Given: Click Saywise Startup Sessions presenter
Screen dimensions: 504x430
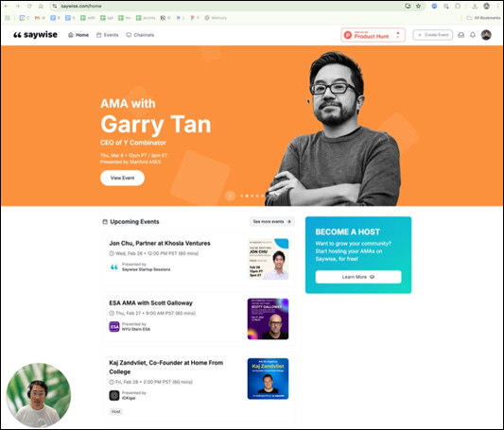Looking at the screenshot, I should click(x=147, y=269).
